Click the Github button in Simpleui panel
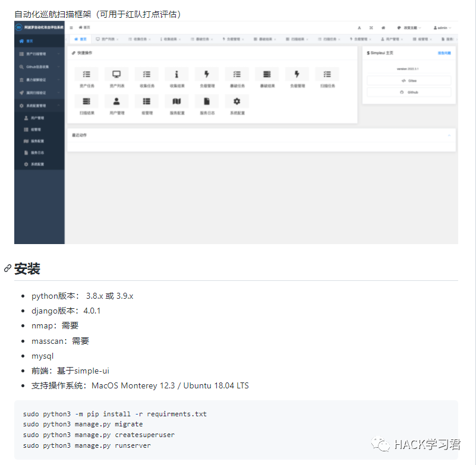476x465 pixels. tap(409, 92)
